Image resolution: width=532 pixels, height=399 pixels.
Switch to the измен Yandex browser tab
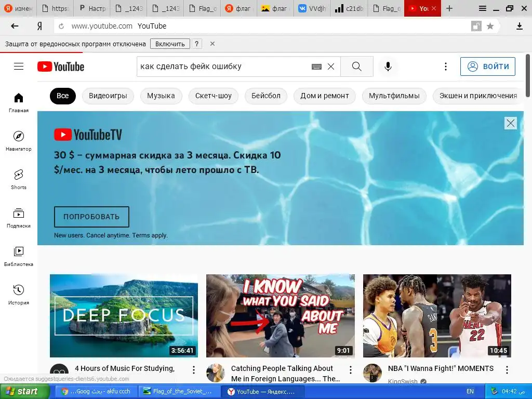tap(18, 8)
